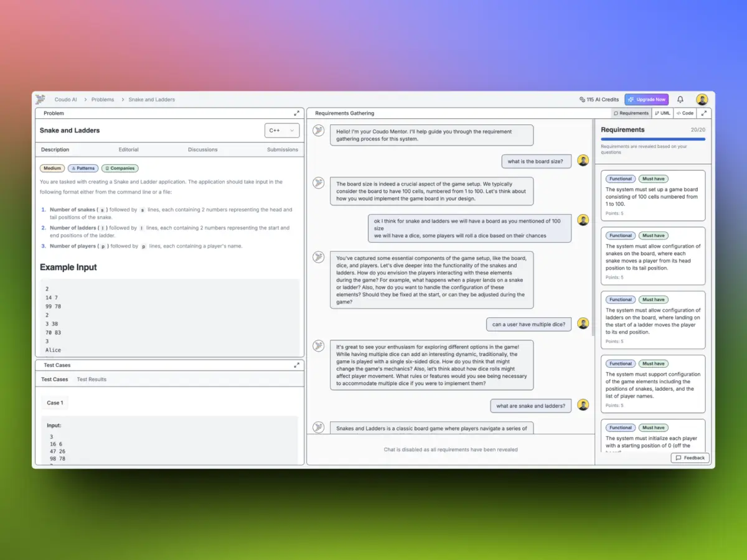
Task: Open the user profile avatar menu
Action: 702,100
